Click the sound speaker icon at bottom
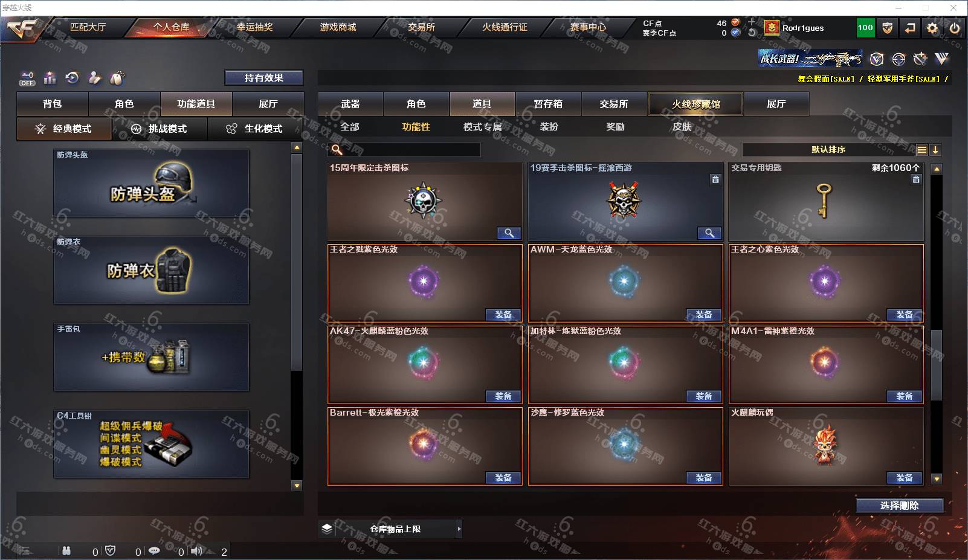 point(197,551)
